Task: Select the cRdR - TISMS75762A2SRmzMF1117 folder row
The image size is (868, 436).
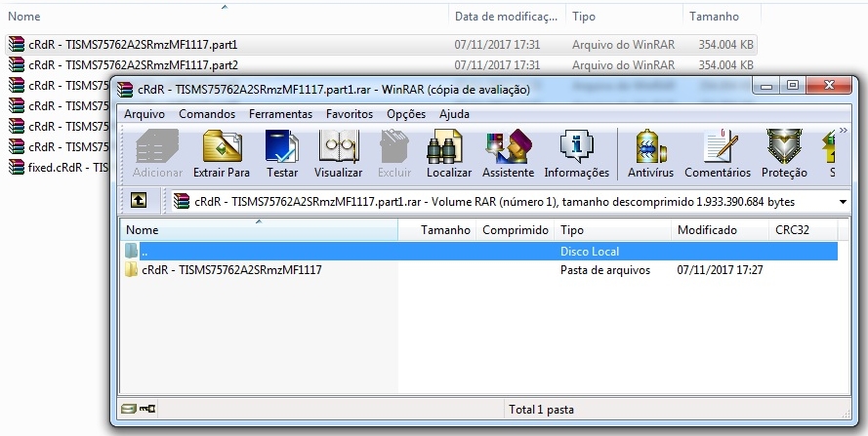Action: 478,270
